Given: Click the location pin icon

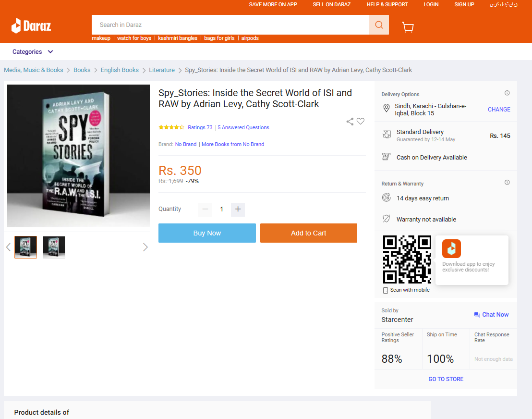Looking at the screenshot, I should [x=386, y=108].
